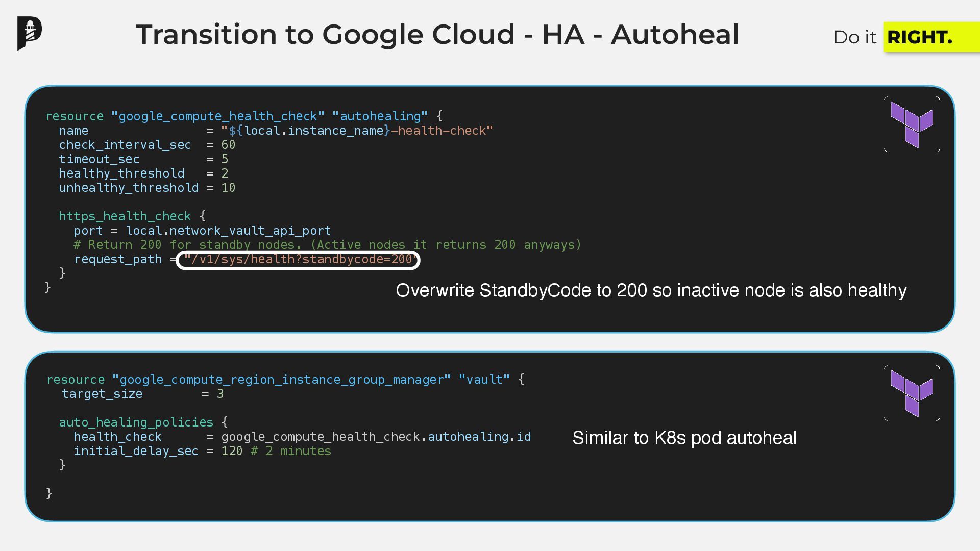Screen dimensions: 980x551
Task: Click the comment about standby nodes
Action: tap(327, 245)
